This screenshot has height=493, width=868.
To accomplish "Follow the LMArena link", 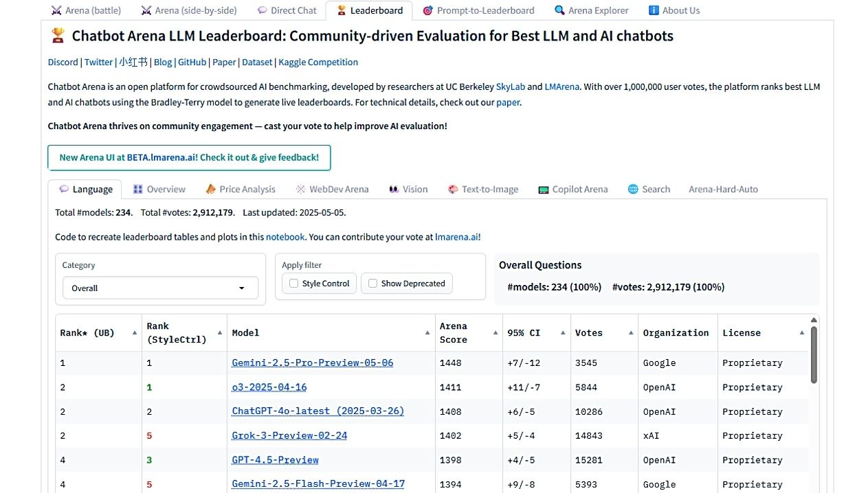I will pos(562,87).
